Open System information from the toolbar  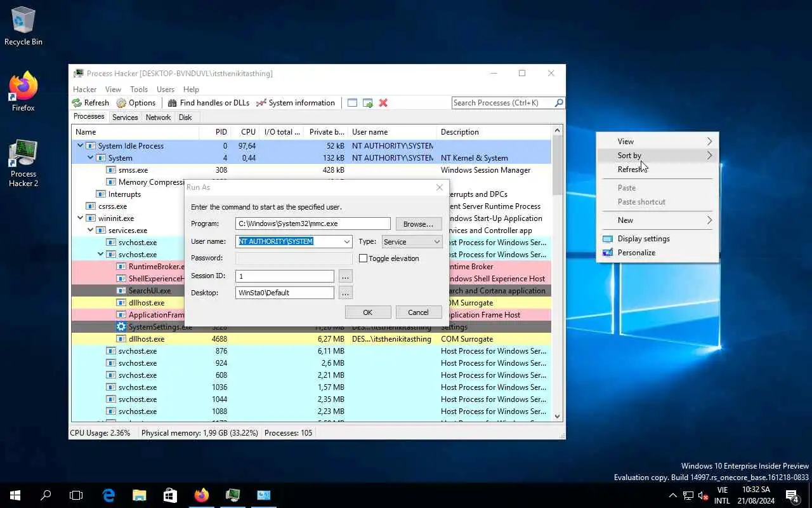295,103
